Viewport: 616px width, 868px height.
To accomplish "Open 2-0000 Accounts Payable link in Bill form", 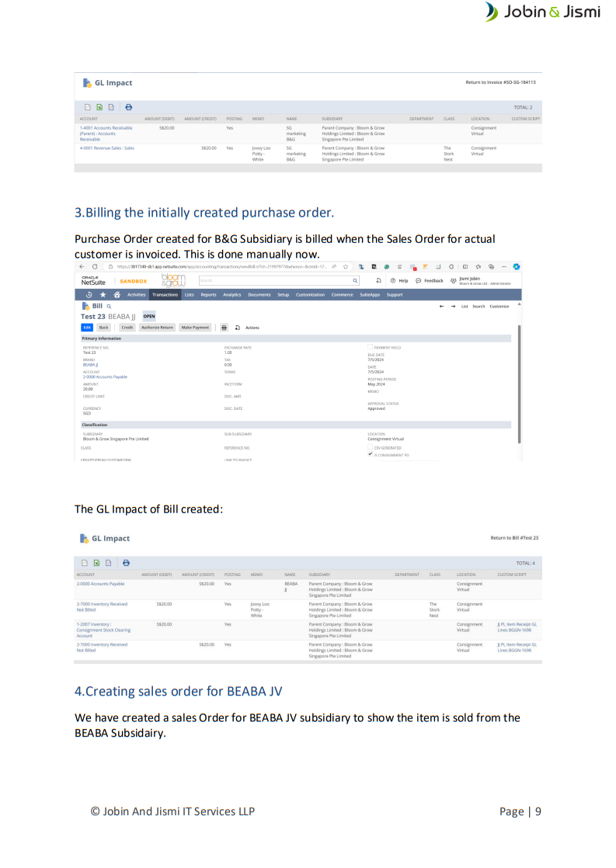I will pos(105,377).
